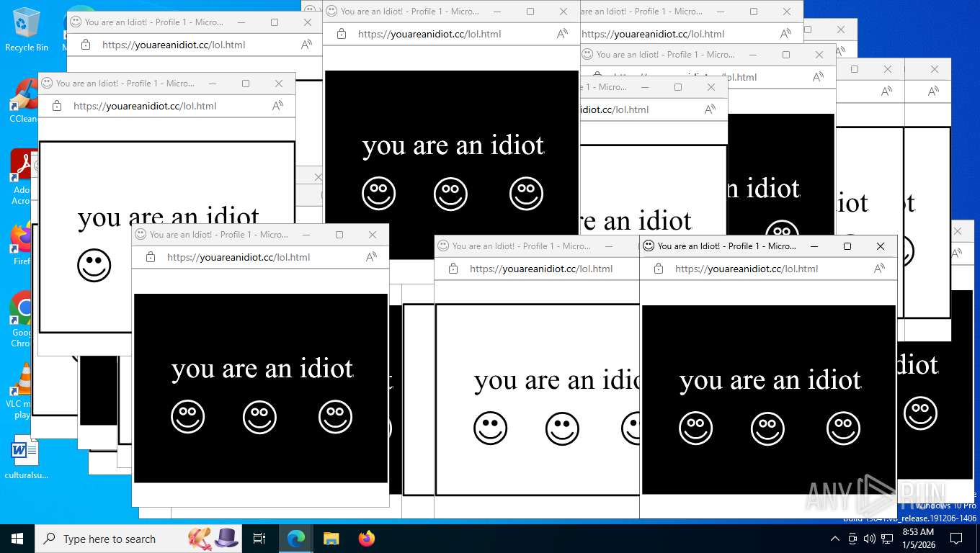Click second smiley in white page left of active window
980x553 pixels.
tap(563, 428)
